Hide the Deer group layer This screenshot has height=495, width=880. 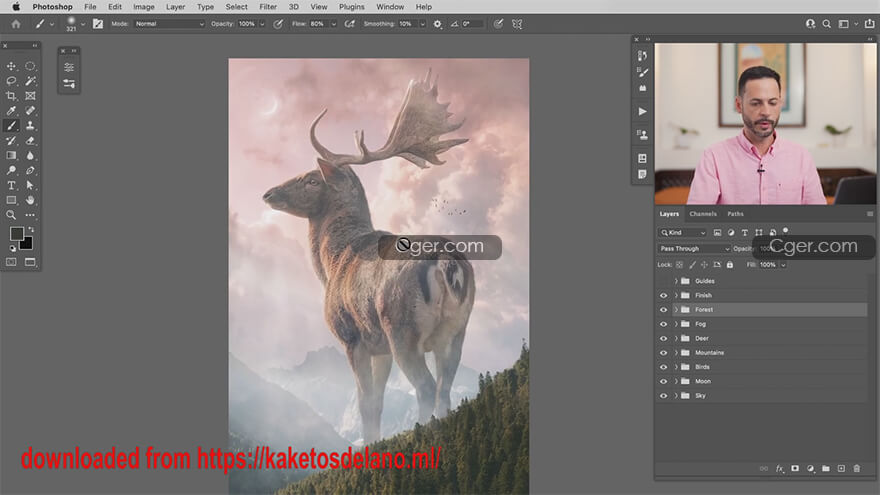[663, 338]
